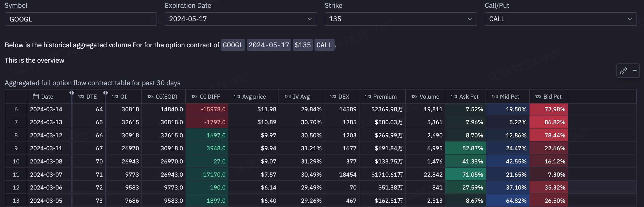
Task: Click the CALL code tag in description
Action: (324, 45)
